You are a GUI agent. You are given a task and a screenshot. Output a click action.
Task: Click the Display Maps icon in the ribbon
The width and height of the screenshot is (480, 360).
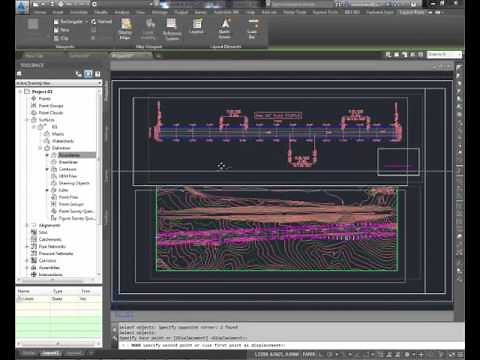click(x=125, y=29)
